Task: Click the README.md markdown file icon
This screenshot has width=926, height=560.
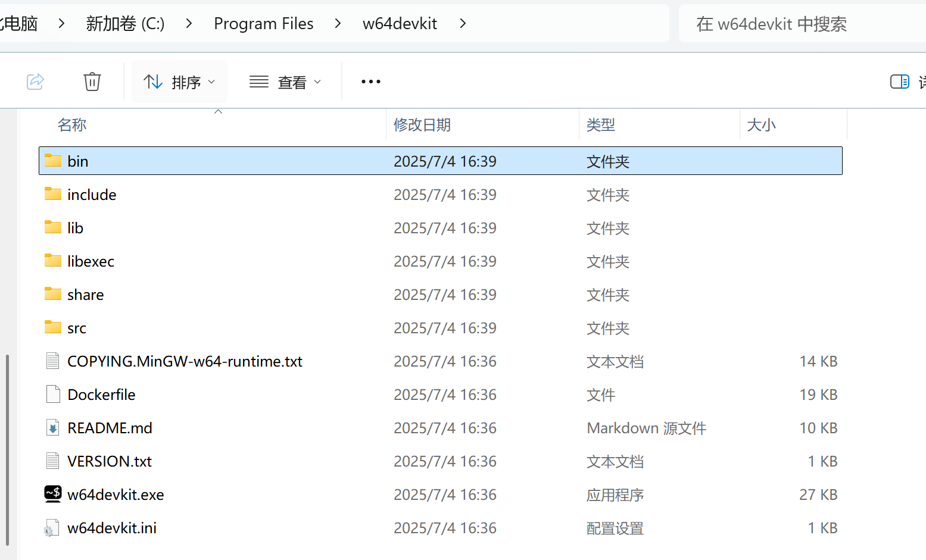Action: tap(53, 427)
